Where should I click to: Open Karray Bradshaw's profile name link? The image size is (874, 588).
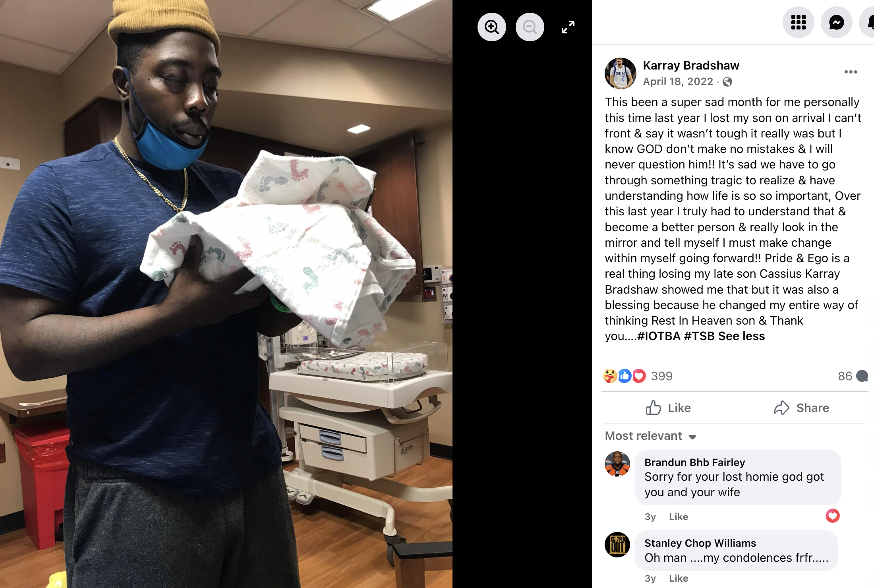[x=691, y=66]
